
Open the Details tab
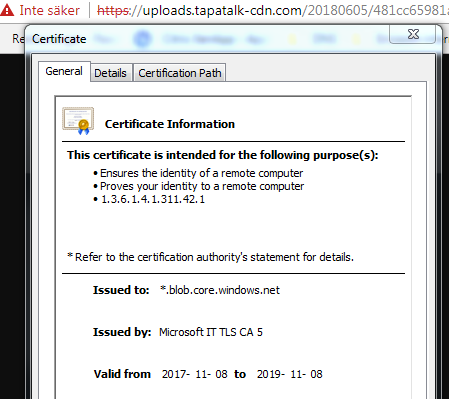[110, 73]
